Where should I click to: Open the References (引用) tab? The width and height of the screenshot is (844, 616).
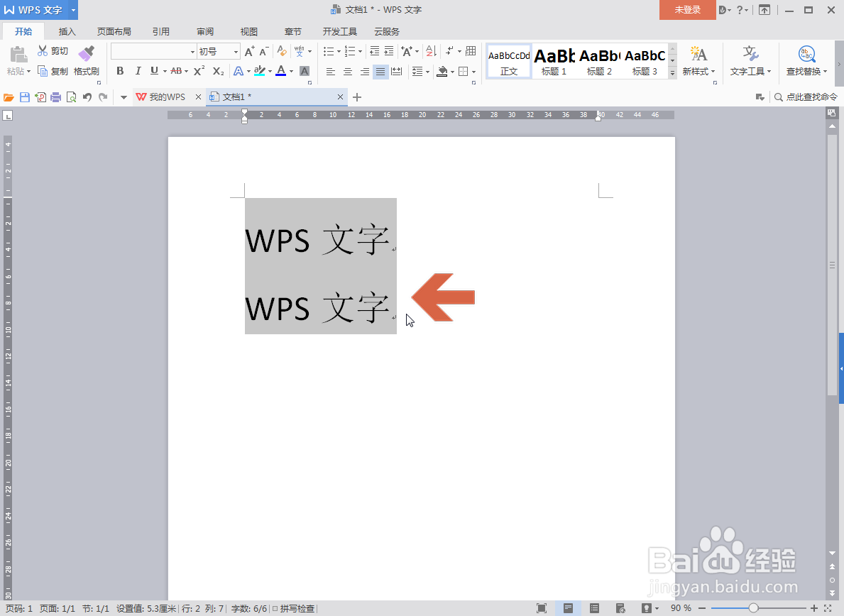pyautogui.click(x=161, y=32)
